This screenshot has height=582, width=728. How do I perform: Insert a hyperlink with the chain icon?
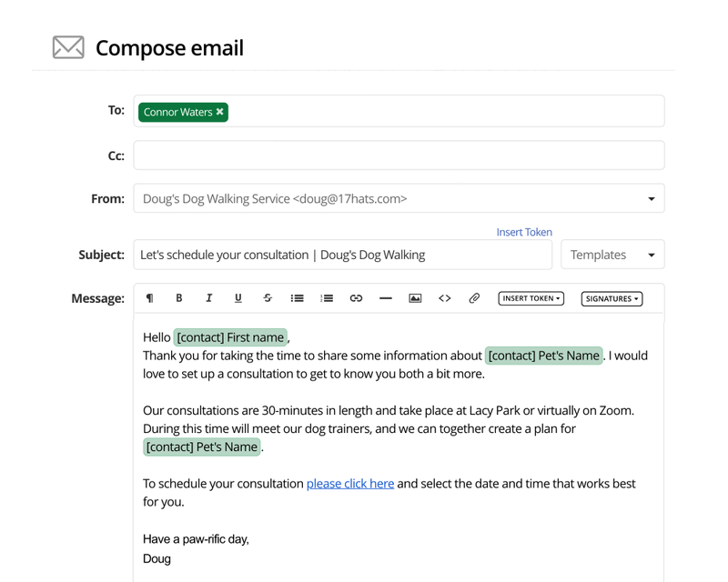(x=355, y=298)
